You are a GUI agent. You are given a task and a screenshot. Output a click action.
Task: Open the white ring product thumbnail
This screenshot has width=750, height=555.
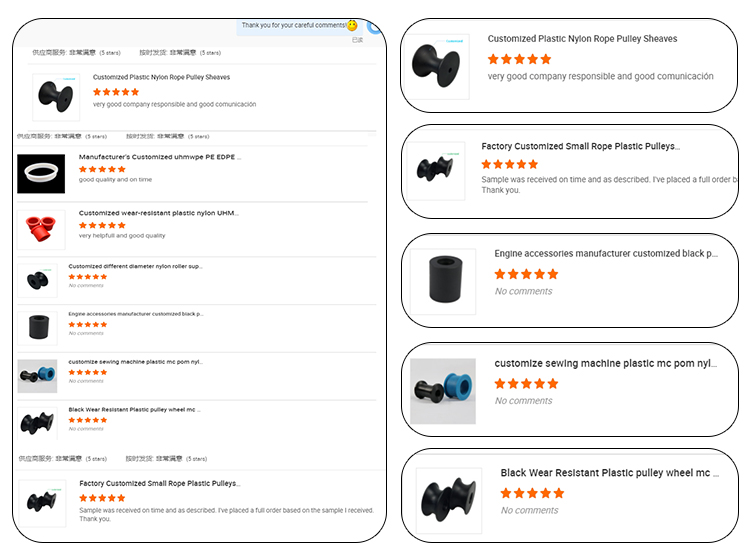click(x=41, y=173)
